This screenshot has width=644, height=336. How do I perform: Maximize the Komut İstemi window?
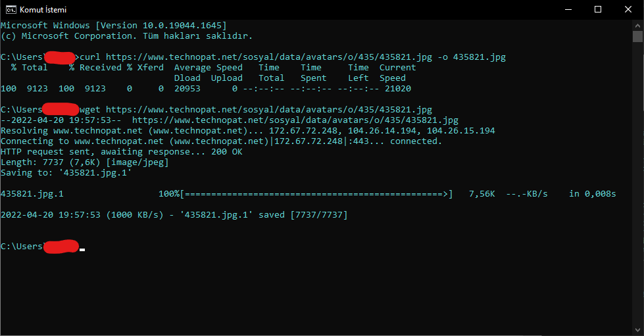[x=598, y=10]
